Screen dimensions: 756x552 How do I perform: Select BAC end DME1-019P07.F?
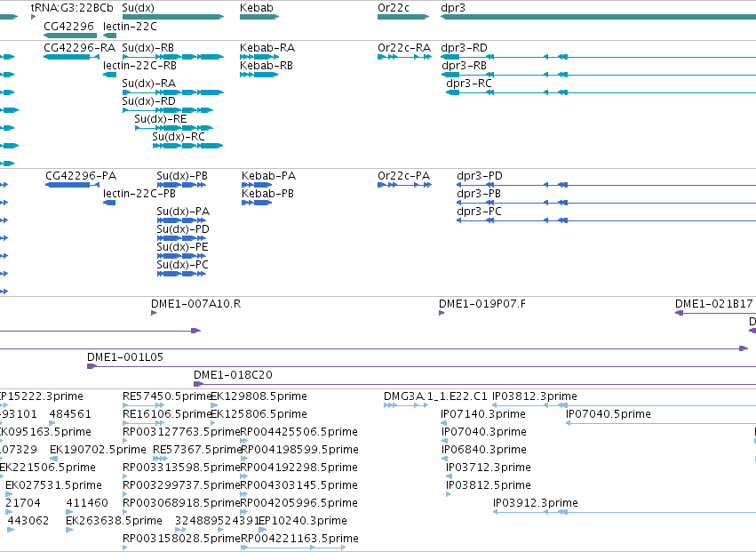click(482, 303)
